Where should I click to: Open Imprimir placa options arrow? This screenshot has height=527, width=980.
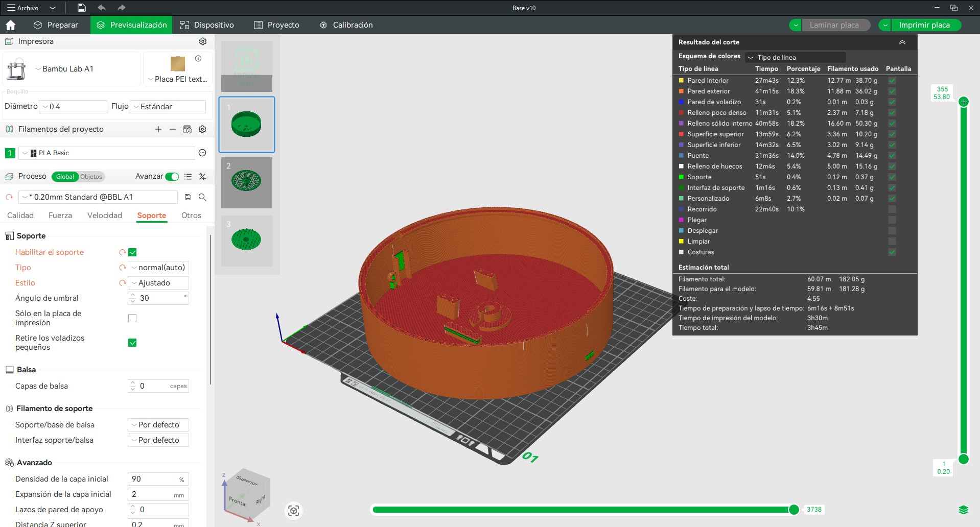pos(885,25)
